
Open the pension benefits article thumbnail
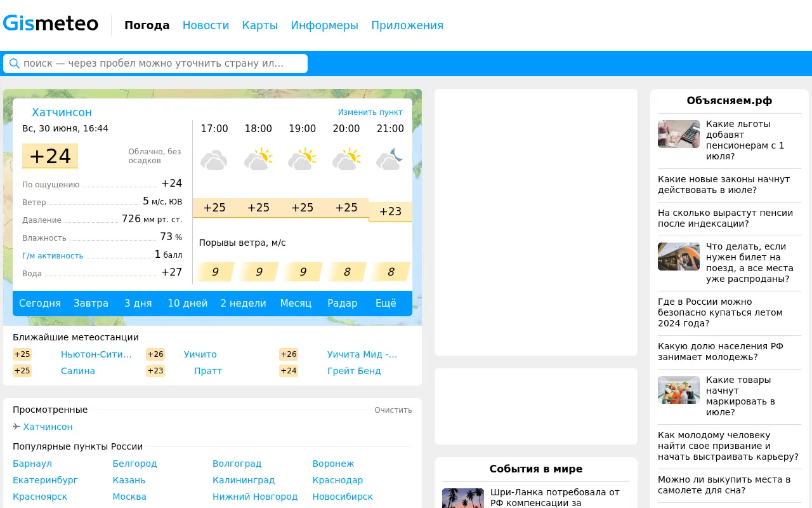pyautogui.click(x=679, y=134)
